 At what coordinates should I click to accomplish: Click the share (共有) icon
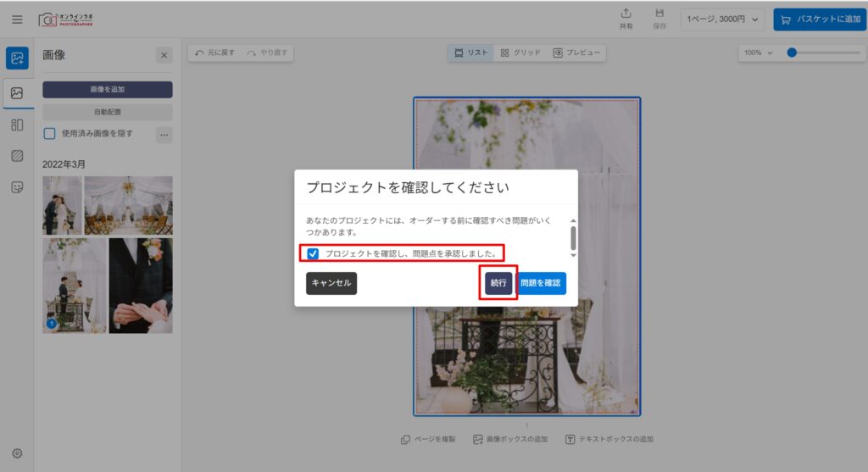626,18
